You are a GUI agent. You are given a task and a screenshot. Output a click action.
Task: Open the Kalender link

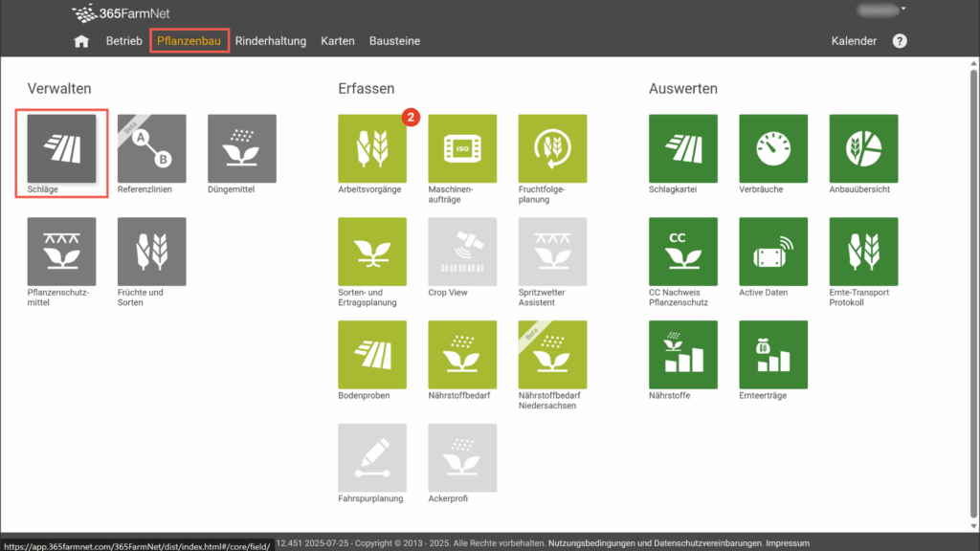854,41
